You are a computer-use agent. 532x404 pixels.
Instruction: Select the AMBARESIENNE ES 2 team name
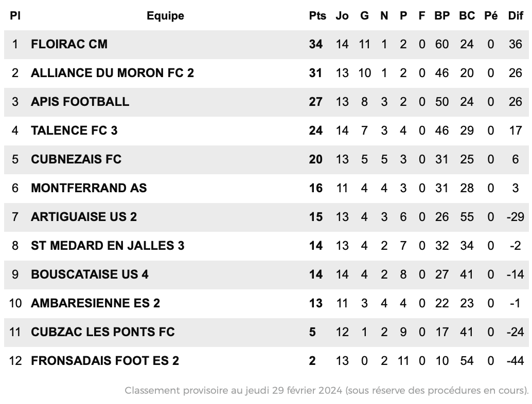95,303
